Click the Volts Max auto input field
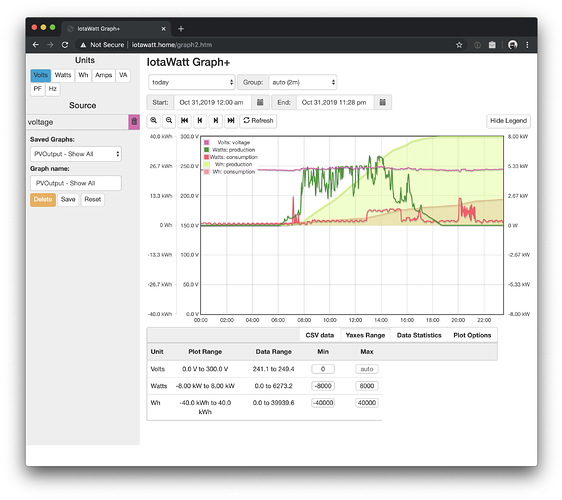Viewport: 562px width, 500px height. [367, 369]
